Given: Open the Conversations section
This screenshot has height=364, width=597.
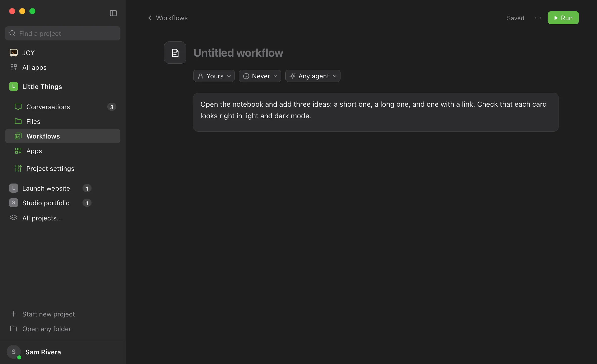Looking at the screenshot, I should click(63, 107).
